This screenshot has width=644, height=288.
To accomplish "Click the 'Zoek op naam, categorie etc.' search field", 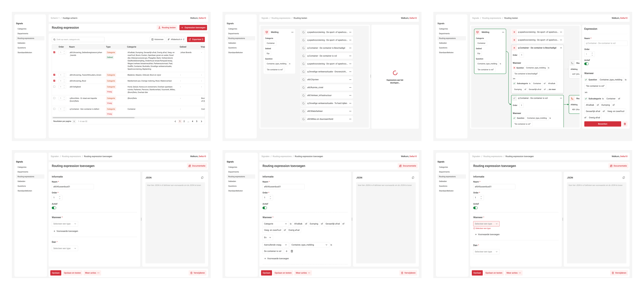I will click(x=78, y=40).
